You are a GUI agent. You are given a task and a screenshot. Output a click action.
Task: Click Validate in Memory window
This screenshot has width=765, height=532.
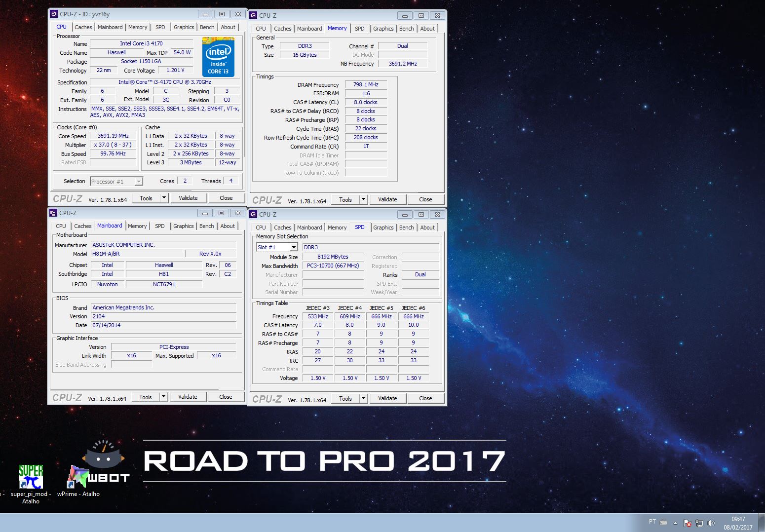coord(387,199)
